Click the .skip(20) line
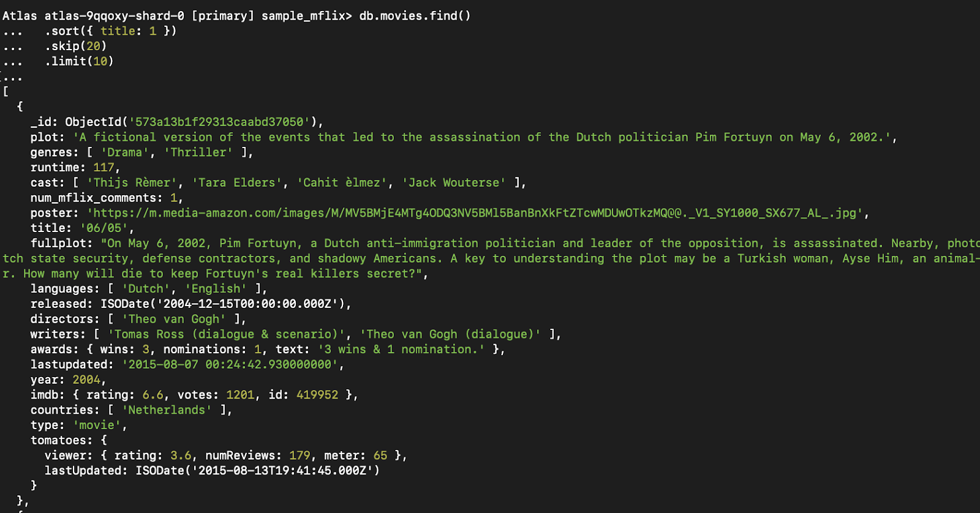The image size is (980, 513). tap(75, 47)
